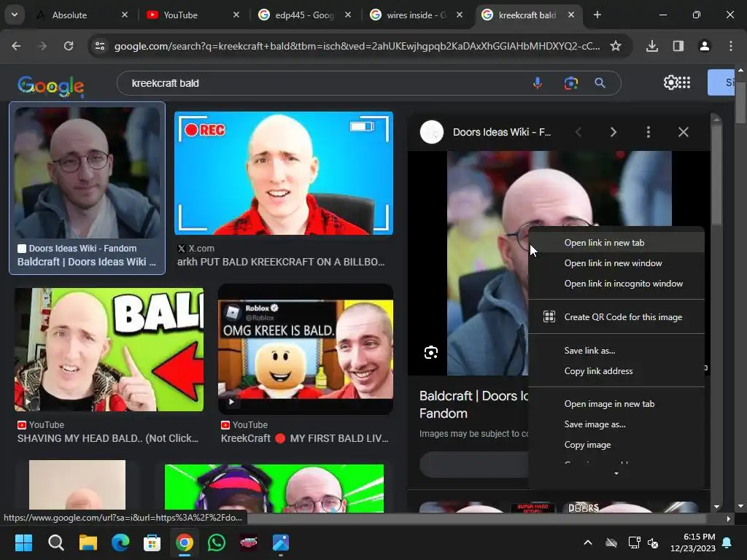The image size is (747, 560).
Task: Launch Microsoft Edge from taskbar
Action: point(120,542)
